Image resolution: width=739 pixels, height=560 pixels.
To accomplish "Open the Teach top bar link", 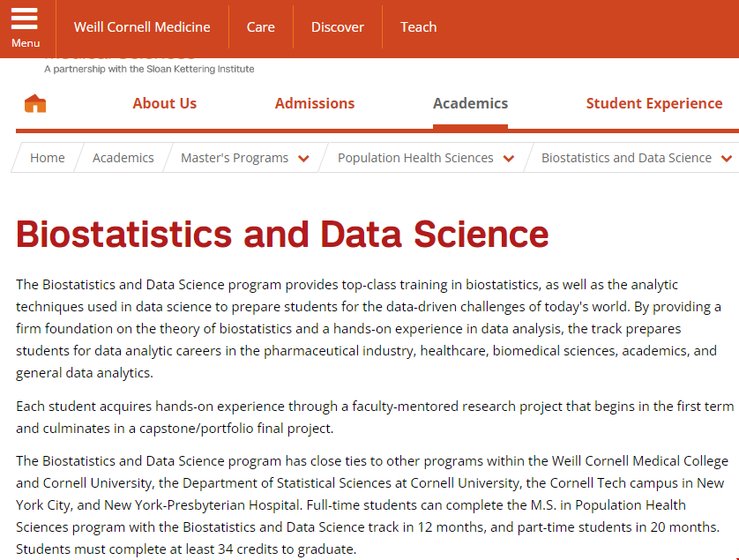I will 419,27.
